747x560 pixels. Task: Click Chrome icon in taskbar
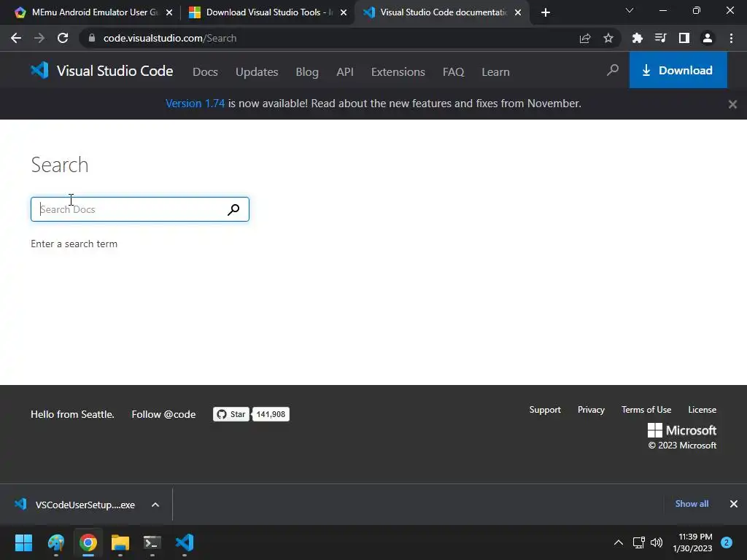88,542
